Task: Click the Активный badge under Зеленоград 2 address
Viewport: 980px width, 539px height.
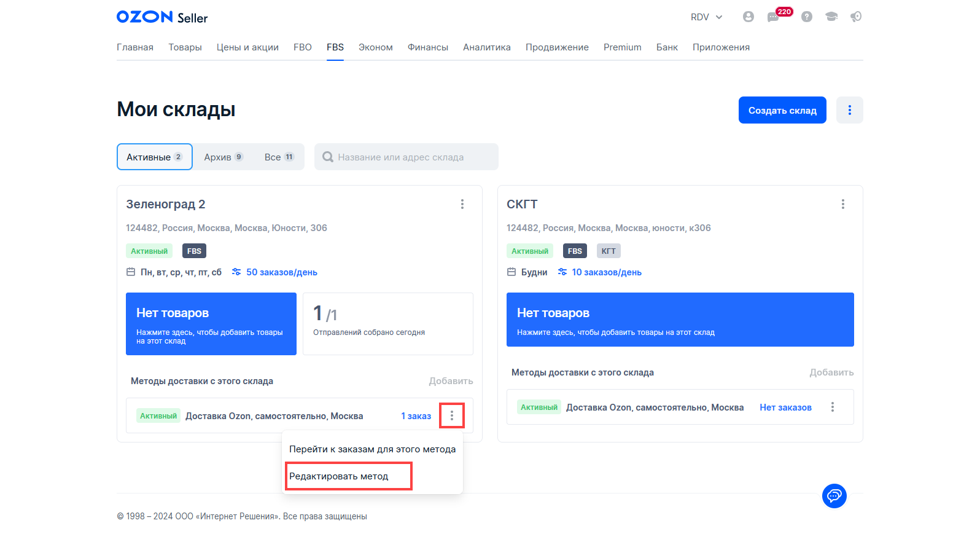Action: [x=149, y=251]
